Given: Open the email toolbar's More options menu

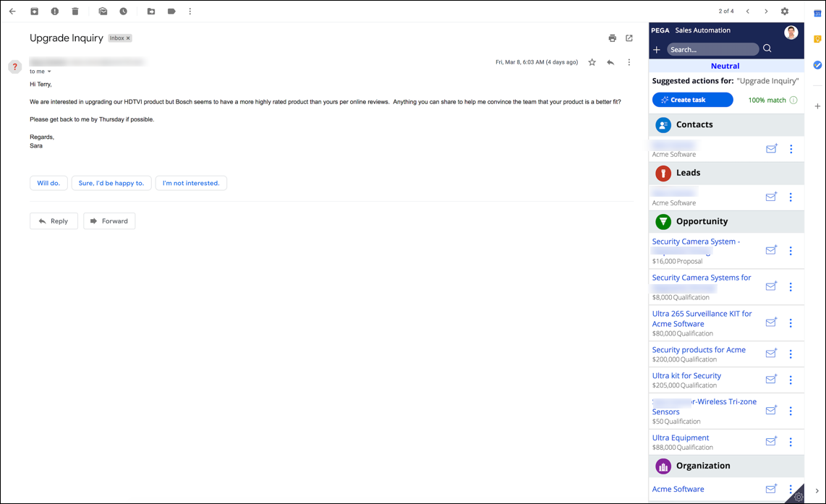Looking at the screenshot, I should (x=190, y=12).
